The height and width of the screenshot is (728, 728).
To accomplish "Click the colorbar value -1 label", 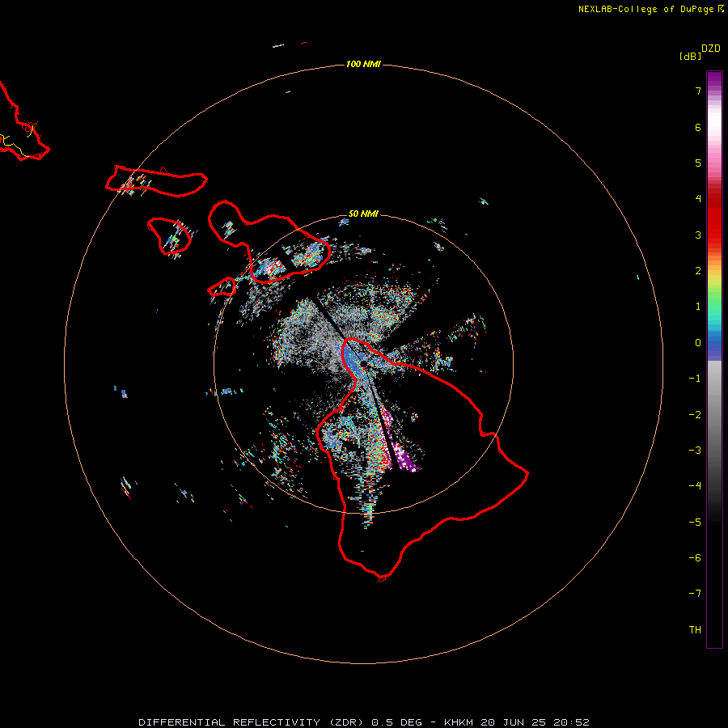I will click(695, 379).
